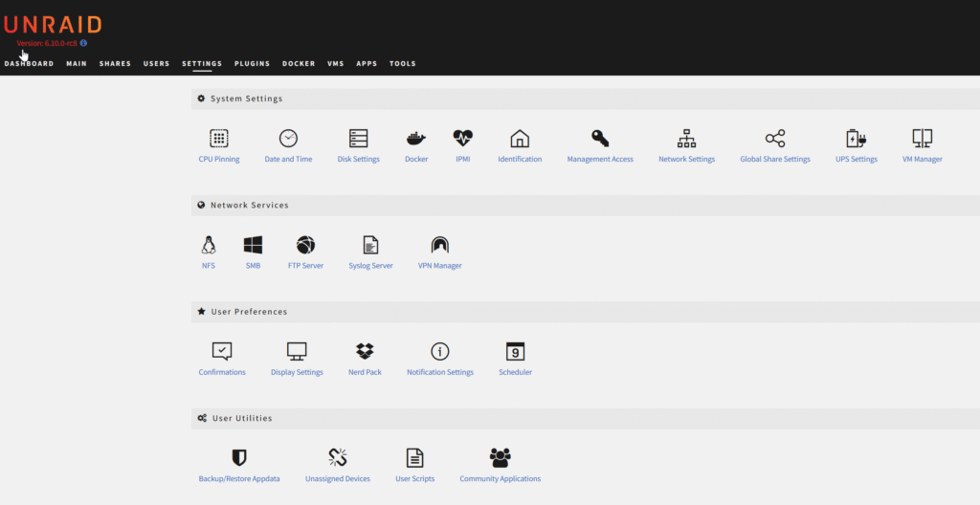Open Backup/Restore Appdata shield icon
The image size is (980, 505).
(239, 457)
